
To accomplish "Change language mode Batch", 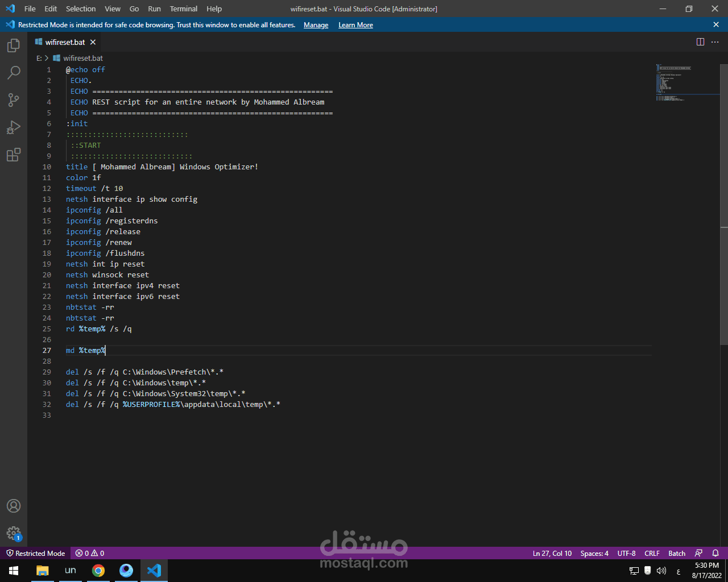I will pos(677,553).
